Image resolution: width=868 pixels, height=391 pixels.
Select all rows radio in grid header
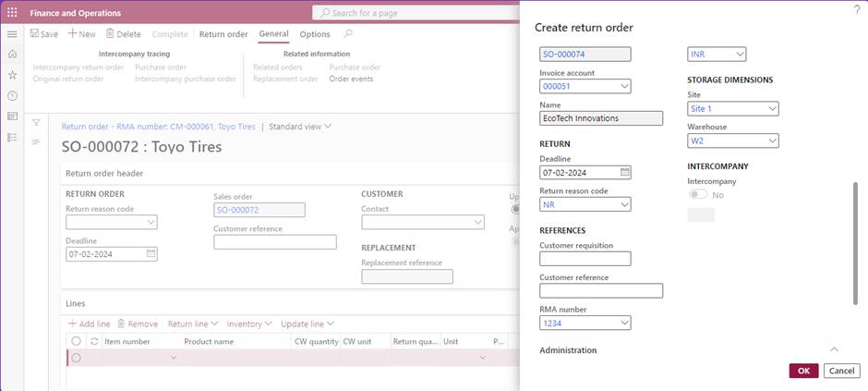pos(77,341)
